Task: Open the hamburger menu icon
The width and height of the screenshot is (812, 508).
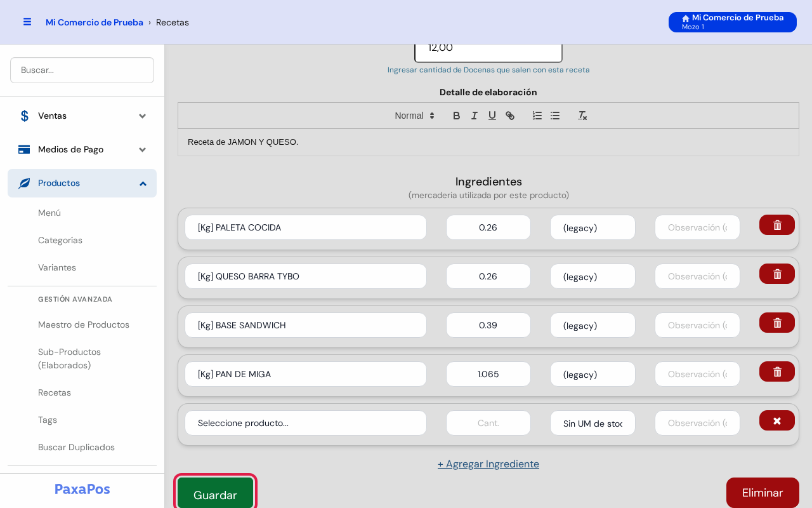Action: [x=27, y=22]
